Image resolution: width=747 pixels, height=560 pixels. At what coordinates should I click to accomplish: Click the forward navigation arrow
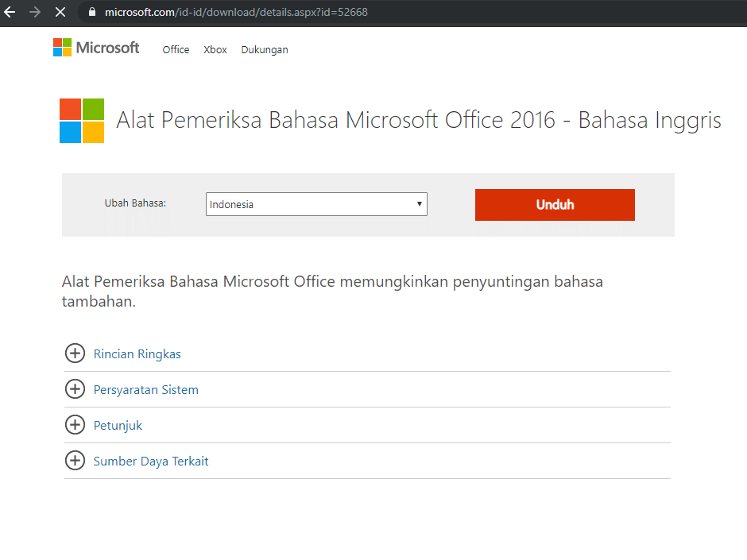(x=35, y=12)
